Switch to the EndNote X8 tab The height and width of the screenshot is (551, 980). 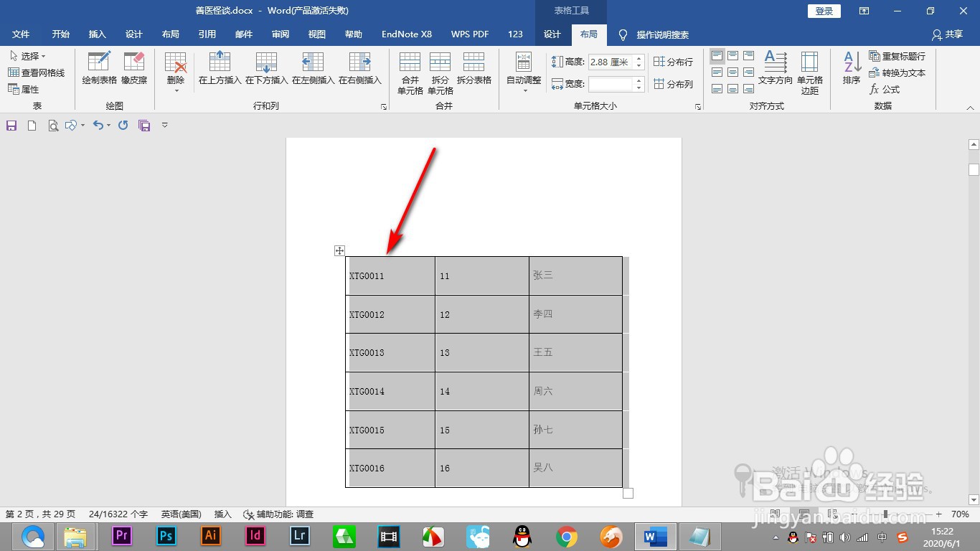tap(407, 34)
